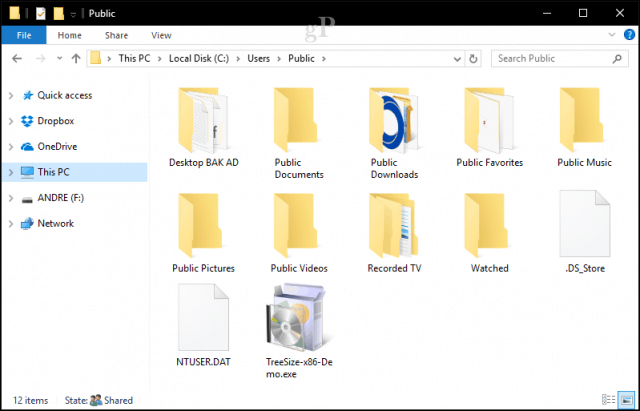Image resolution: width=640 pixels, height=411 pixels.
Task: Click the Quick access star icon
Action: [x=27, y=96]
